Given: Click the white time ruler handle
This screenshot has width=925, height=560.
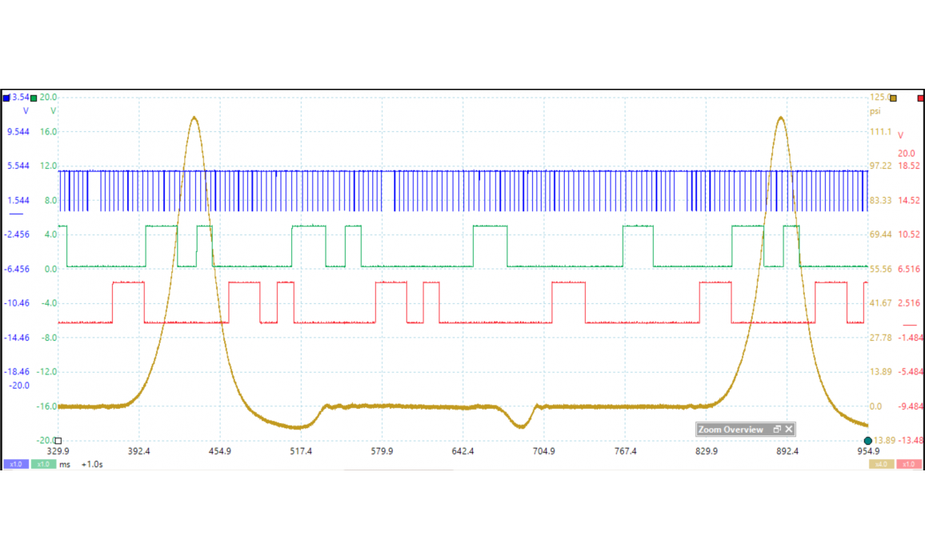Looking at the screenshot, I should tap(58, 441).
